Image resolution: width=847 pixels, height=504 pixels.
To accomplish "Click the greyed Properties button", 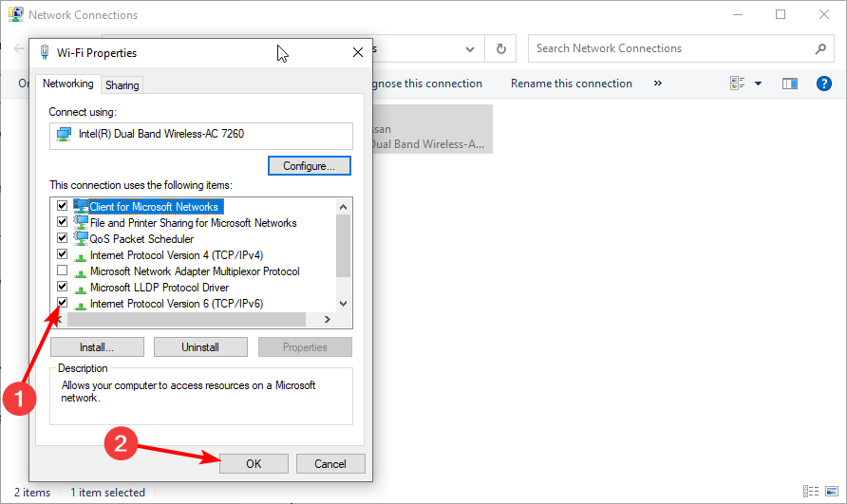I will click(305, 347).
